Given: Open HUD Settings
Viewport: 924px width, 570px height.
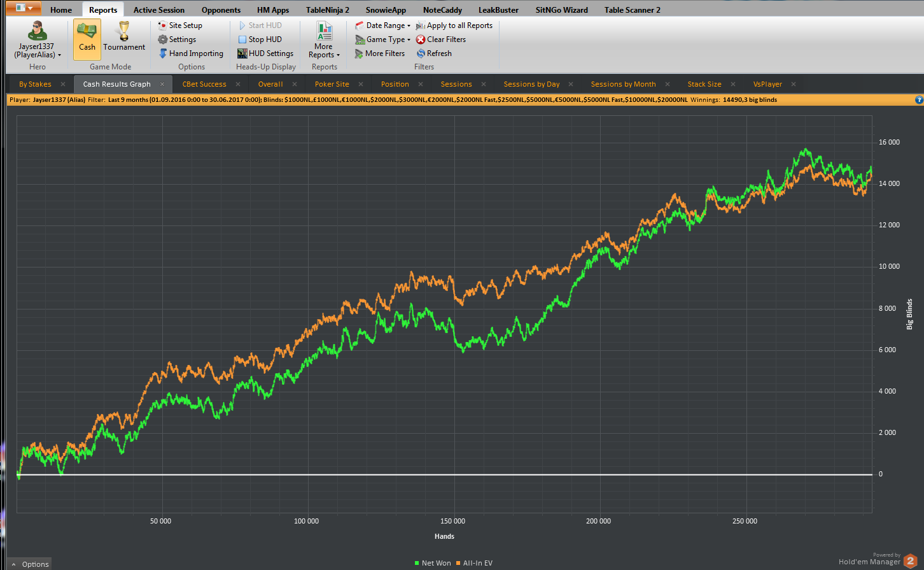Looking at the screenshot, I should (x=265, y=53).
